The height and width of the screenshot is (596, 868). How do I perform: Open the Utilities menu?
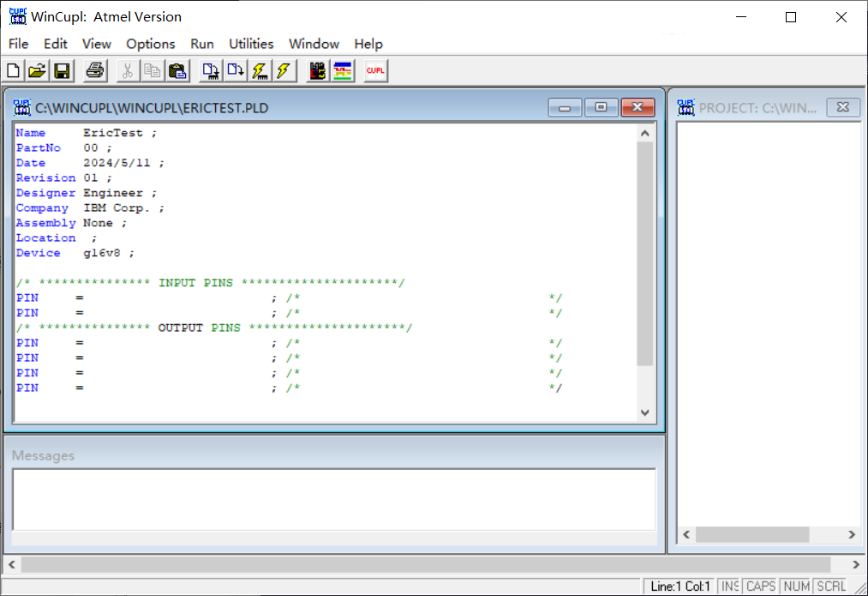(x=251, y=44)
